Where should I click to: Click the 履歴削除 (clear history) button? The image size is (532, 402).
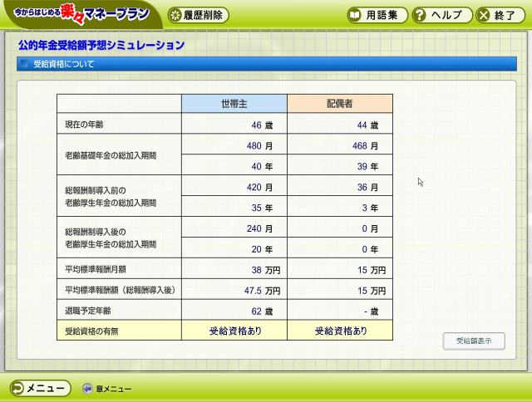point(198,15)
